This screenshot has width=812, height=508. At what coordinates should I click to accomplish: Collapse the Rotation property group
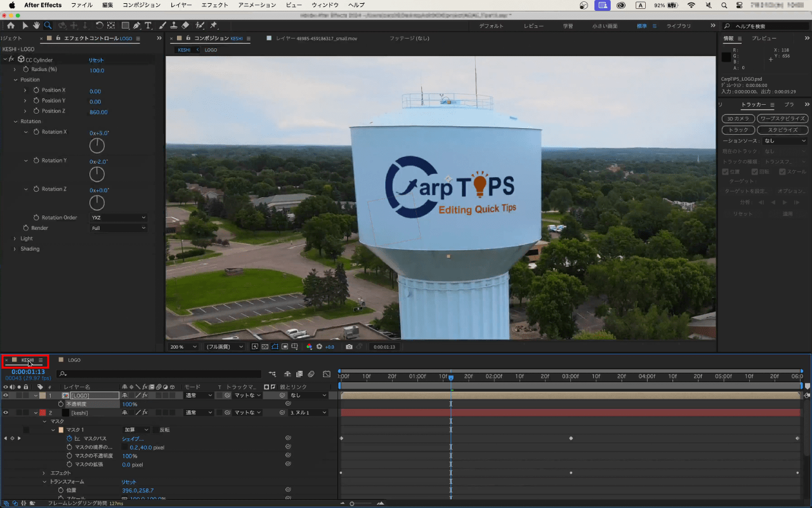coord(15,121)
